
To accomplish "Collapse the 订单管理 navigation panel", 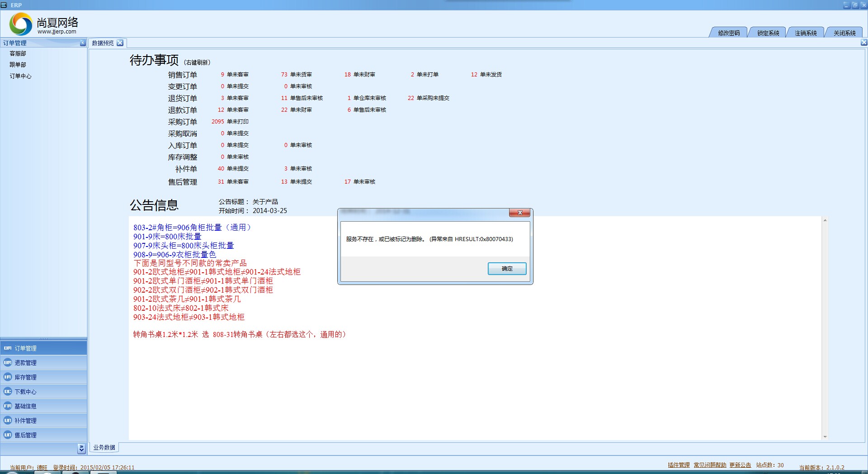I will (82, 43).
